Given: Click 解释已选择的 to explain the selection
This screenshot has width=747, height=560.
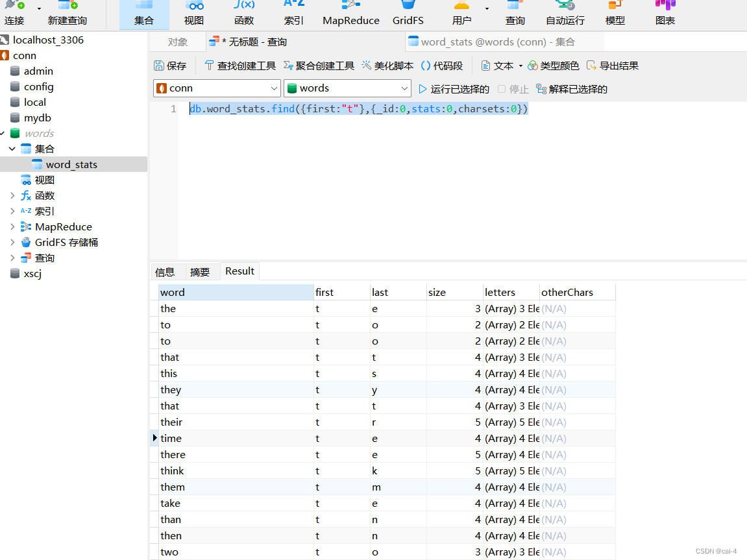Looking at the screenshot, I should pyautogui.click(x=572, y=89).
